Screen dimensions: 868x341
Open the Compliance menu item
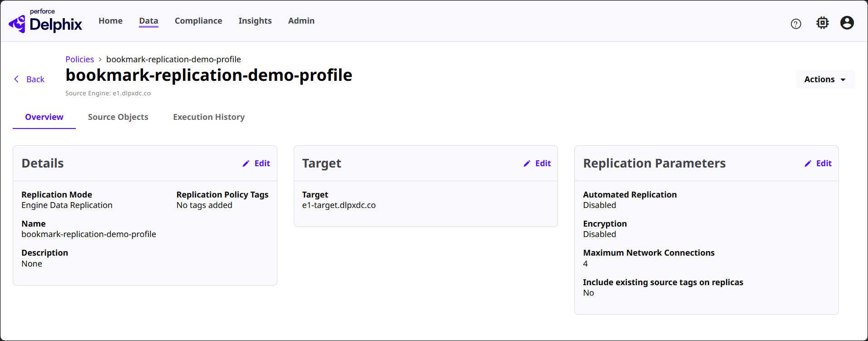[198, 21]
